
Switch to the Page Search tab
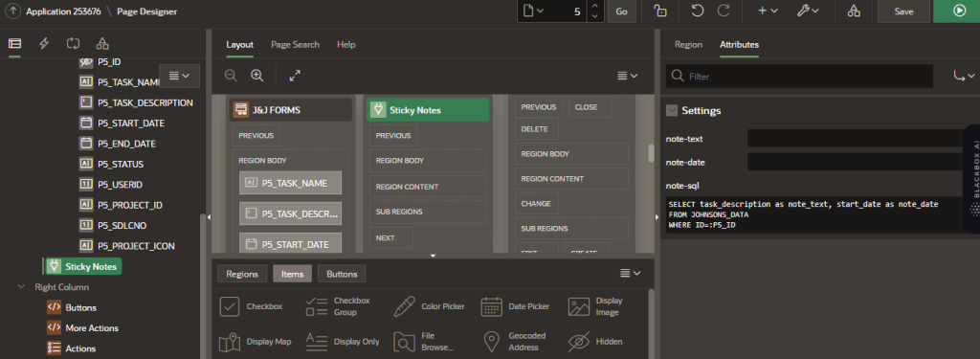[295, 44]
